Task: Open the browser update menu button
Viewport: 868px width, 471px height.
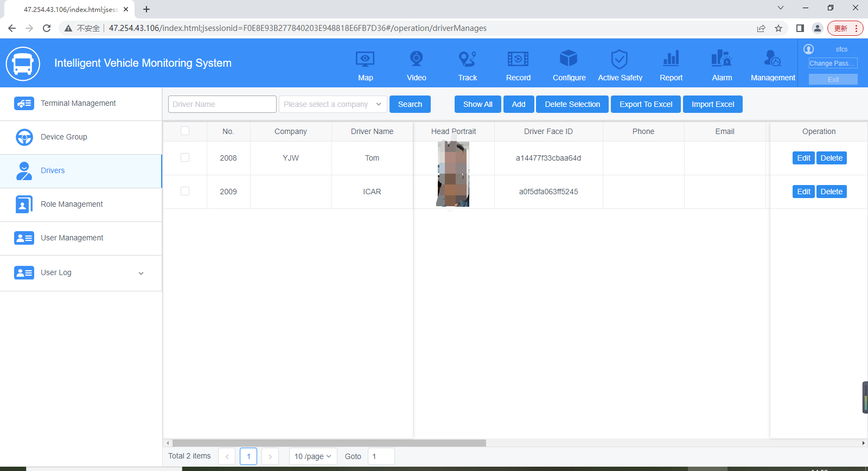Action: [845, 28]
